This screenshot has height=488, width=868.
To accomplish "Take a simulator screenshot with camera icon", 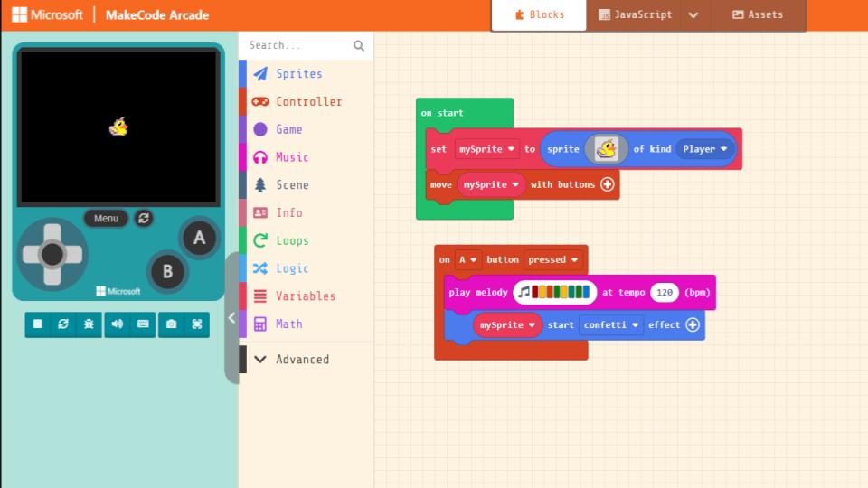I will [171, 324].
